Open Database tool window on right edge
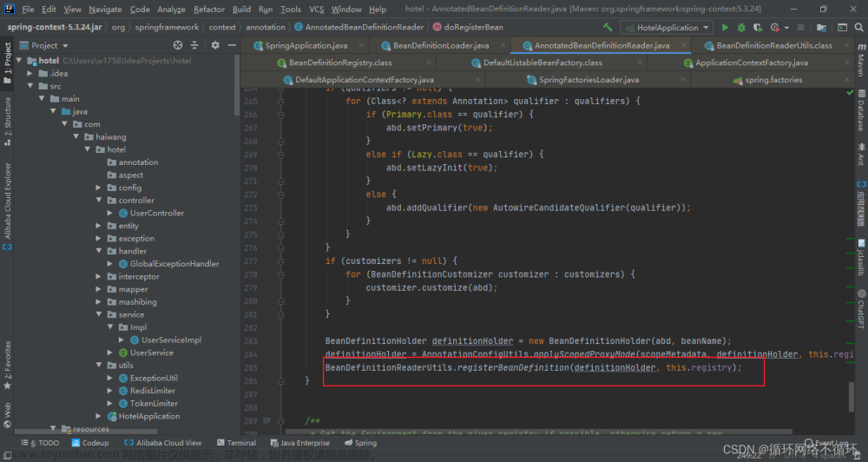868x462 pixels. point(861,110)
